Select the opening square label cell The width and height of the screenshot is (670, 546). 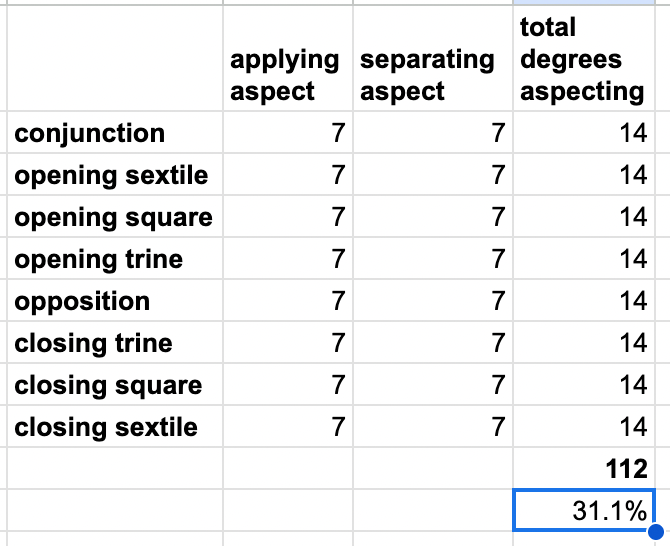[116, 217]
